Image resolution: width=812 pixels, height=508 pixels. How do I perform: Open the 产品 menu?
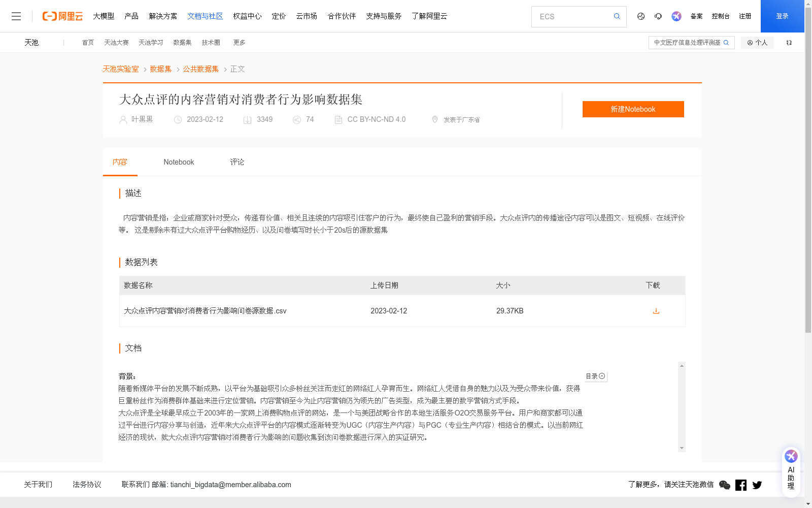click(x=131, y=16)
